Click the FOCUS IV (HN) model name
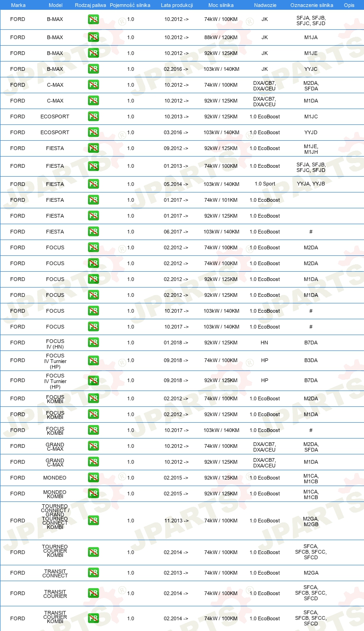The width and height of the screenshot is (364, 631). pyautogui.click(x=55, y=344)
